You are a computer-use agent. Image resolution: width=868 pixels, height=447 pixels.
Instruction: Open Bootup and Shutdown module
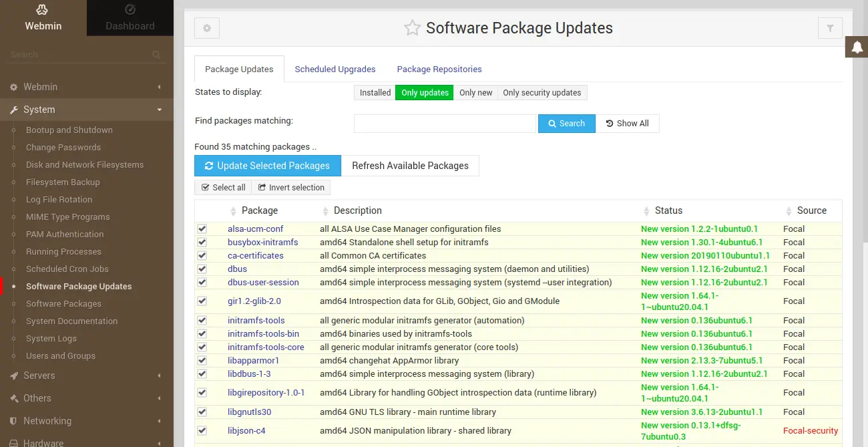69,130
